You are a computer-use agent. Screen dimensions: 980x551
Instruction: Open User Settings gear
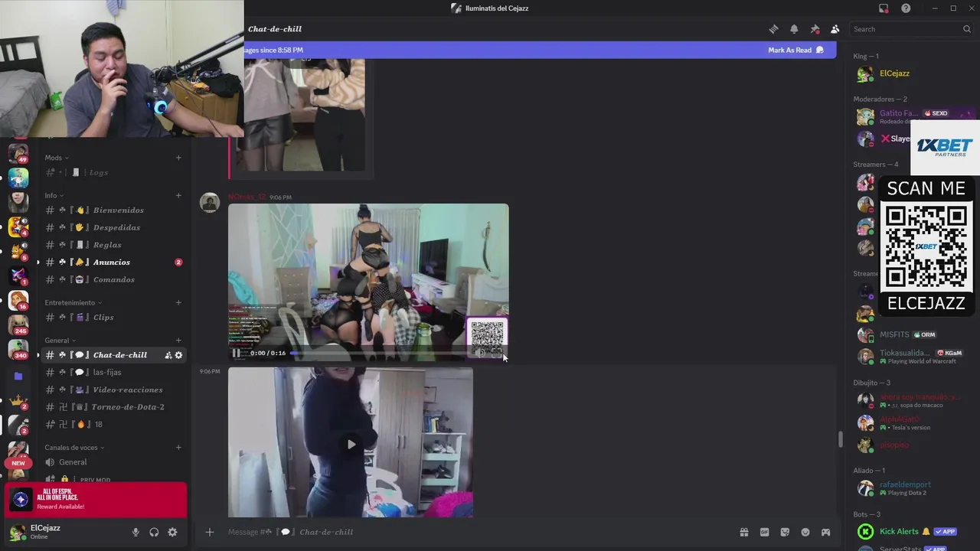pos(172,533)
